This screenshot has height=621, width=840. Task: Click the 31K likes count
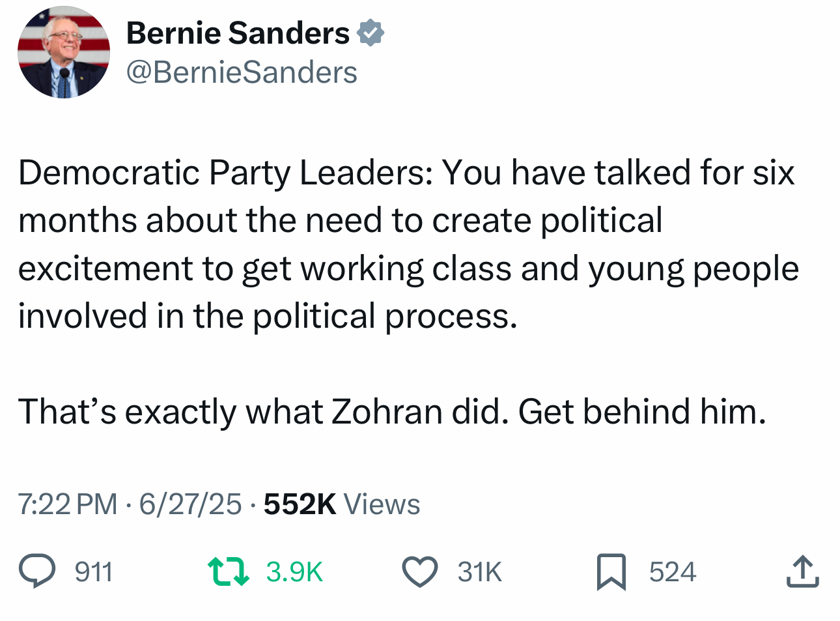(480, 572)
